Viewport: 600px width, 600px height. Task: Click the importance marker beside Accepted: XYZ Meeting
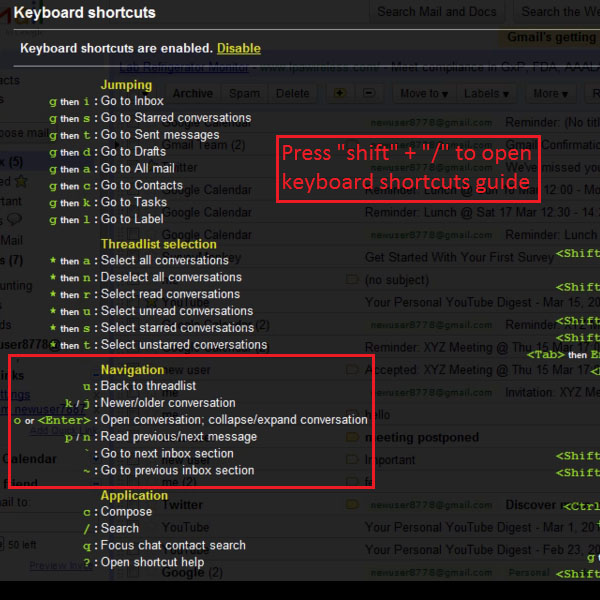pyautogui.click(x=352, y=370)
